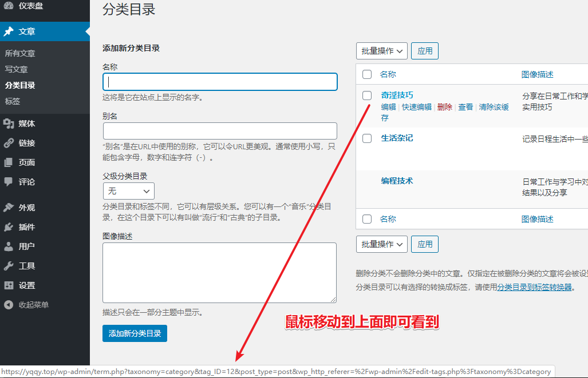The width and height of the screenshot is (588, 378).
Task: Click the 外观 paintbrush icon
Action: coord(9,208)
